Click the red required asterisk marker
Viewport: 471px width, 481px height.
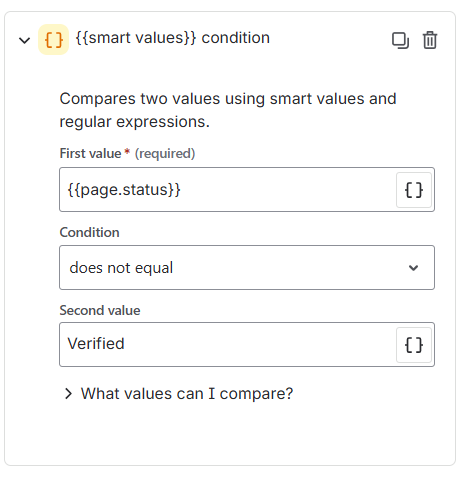127,152
